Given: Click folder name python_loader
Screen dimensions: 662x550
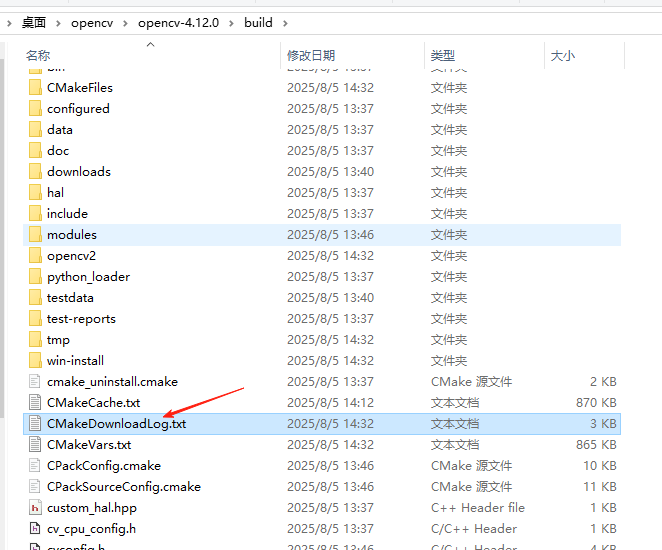Looking at the screenshot, I should click(88, 277).
